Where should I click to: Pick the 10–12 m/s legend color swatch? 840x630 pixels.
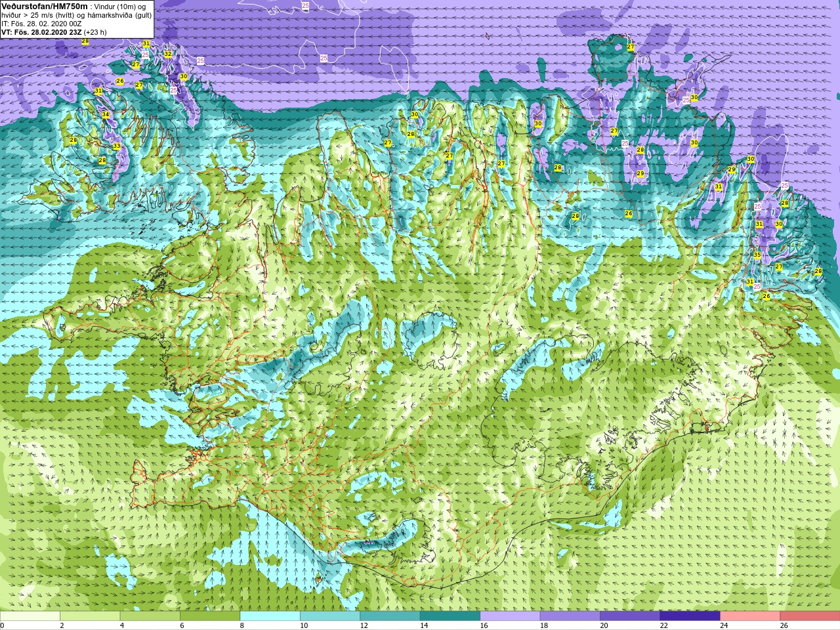(330, 617)
